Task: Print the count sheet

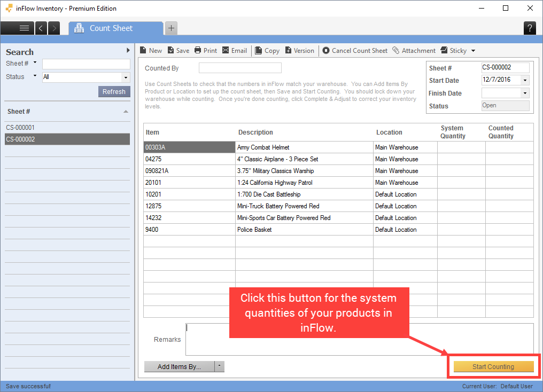Action: 206,51
